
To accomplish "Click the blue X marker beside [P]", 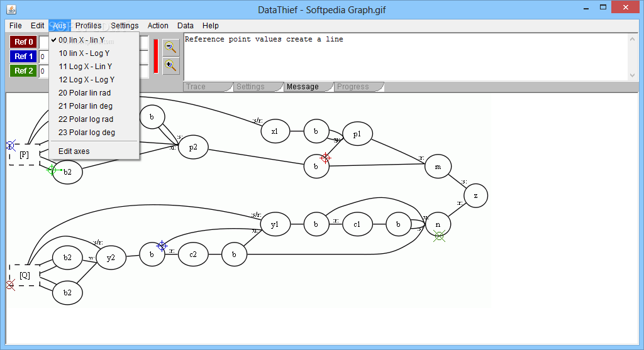I will pos(10,145).
